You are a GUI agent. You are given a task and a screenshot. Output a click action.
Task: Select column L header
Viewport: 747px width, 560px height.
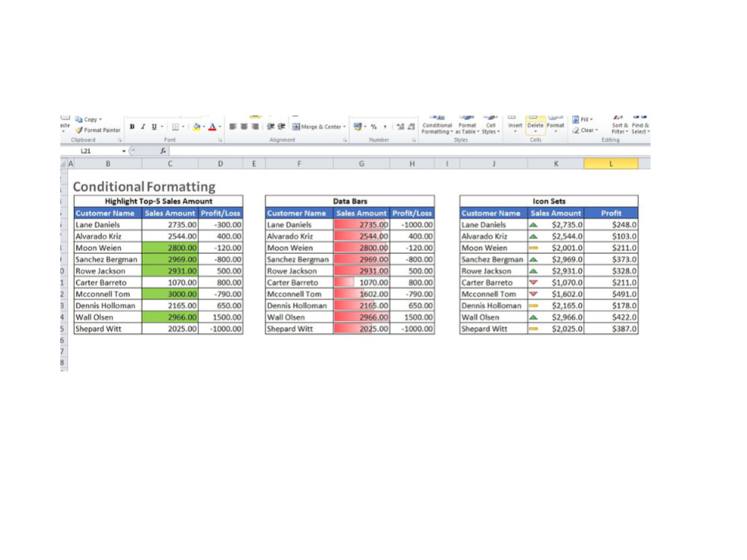611,164
